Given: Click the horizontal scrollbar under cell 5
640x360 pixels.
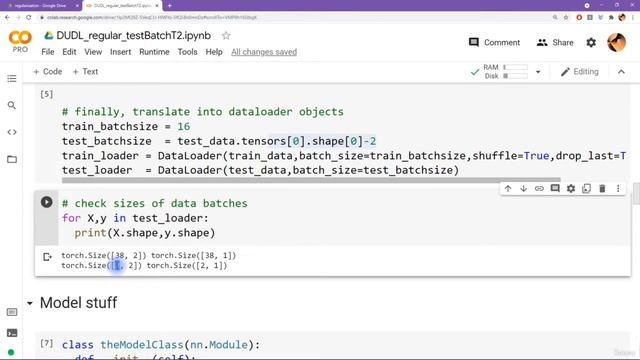Looking at the screenshot, I should click(311, 180).
